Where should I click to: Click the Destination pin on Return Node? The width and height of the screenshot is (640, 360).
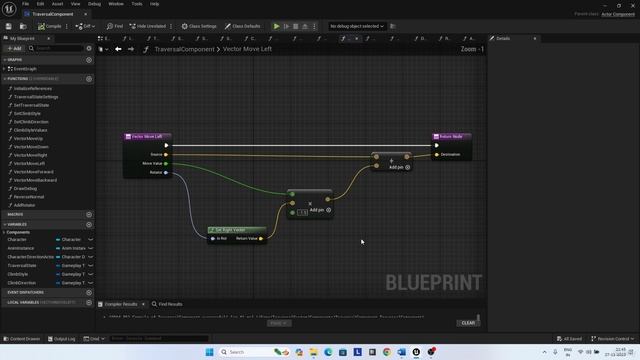click(437, 155)
